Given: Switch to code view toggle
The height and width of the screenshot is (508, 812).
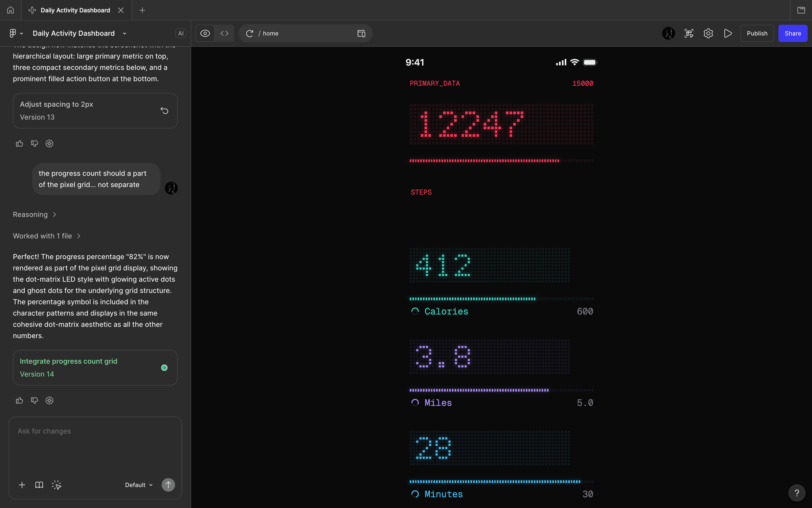Looking at the screenshot, I should [224, 33].
